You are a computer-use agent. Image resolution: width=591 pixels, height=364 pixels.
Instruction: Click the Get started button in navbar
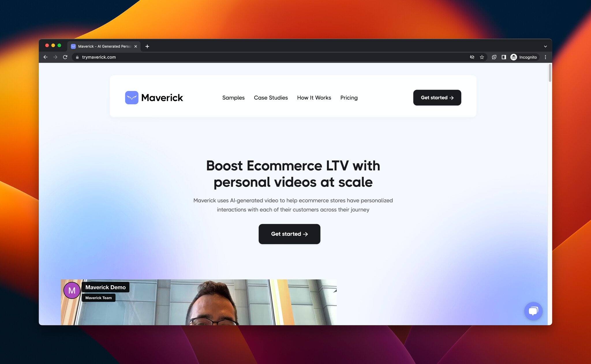tap(437, 97)
